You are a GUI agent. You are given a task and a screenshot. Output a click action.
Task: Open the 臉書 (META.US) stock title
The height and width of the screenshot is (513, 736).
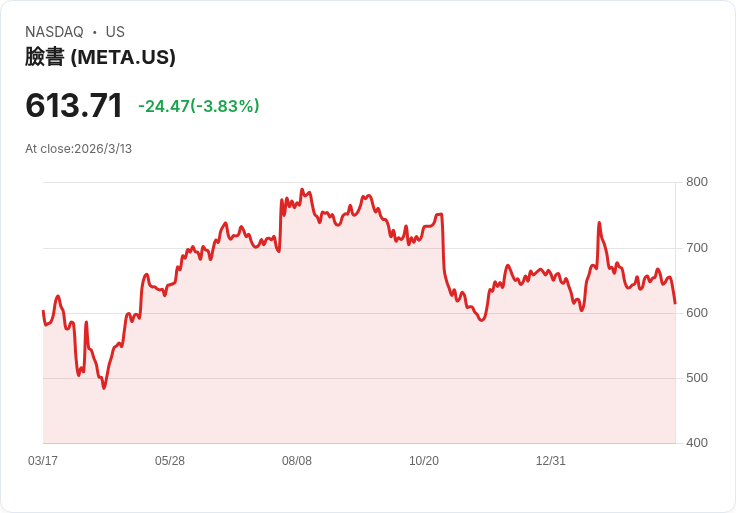click(100, 57)
